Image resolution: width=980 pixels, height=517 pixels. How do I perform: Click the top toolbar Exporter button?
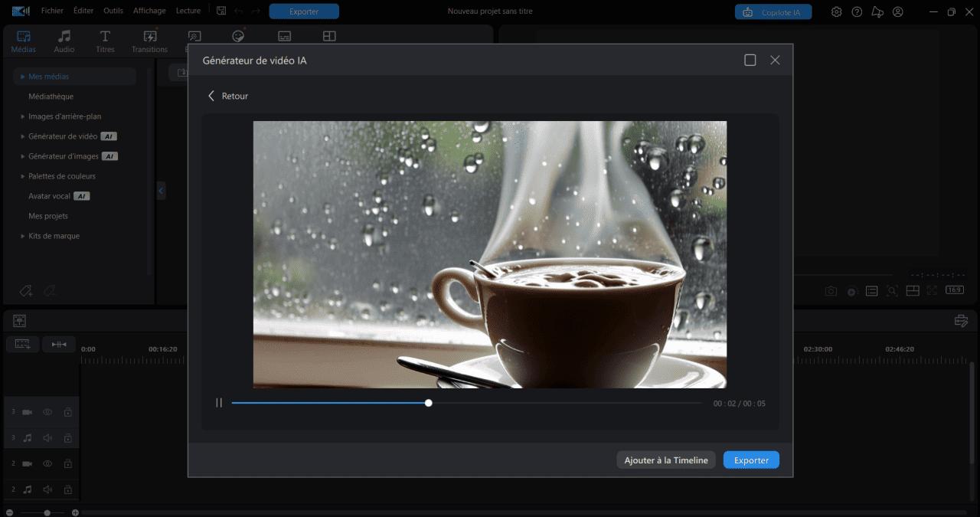click(304, 11)
